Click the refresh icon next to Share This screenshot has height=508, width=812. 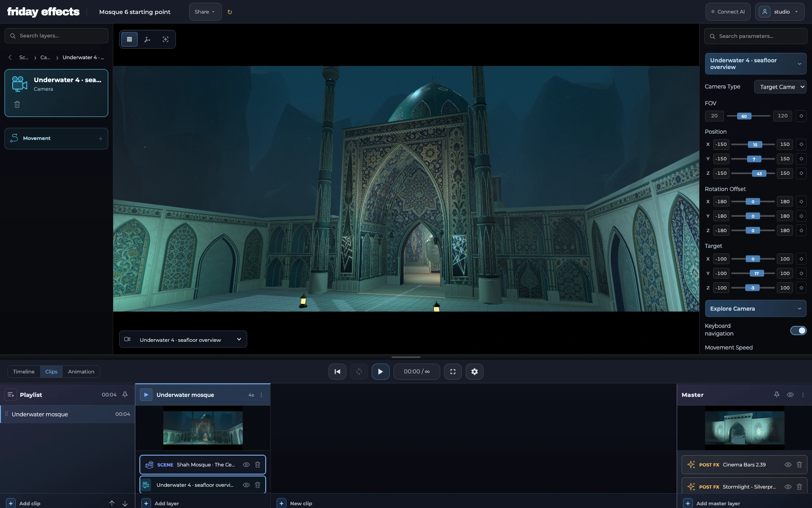[x=230, y=12]
